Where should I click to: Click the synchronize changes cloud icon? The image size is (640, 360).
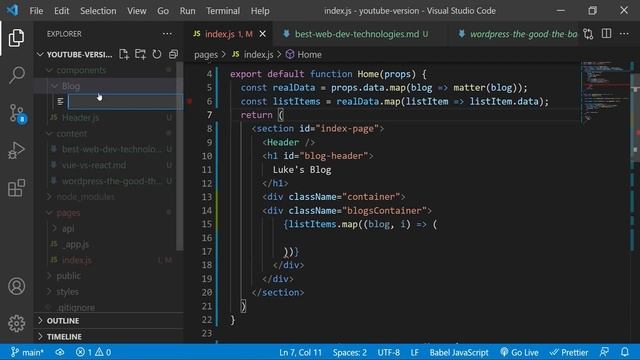60,352
